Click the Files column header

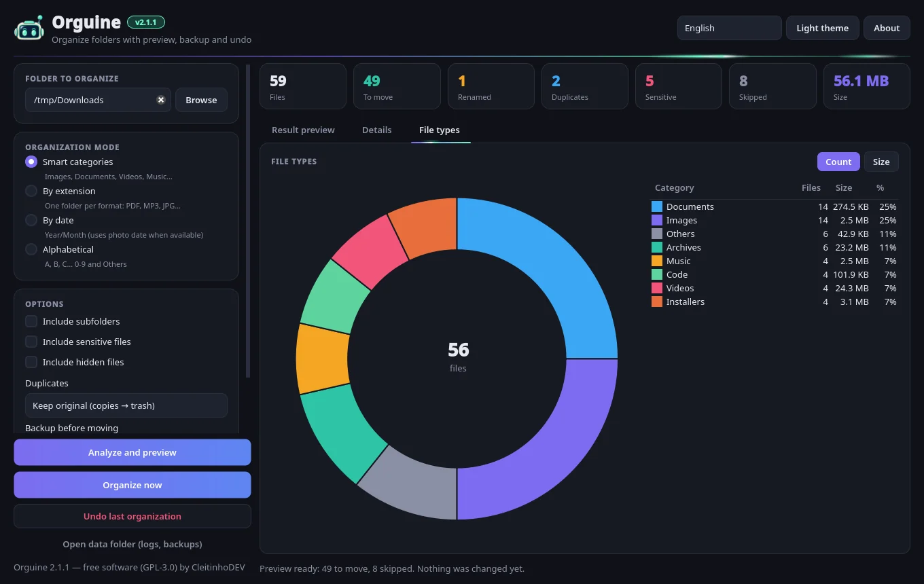click(x=811, y=187)
